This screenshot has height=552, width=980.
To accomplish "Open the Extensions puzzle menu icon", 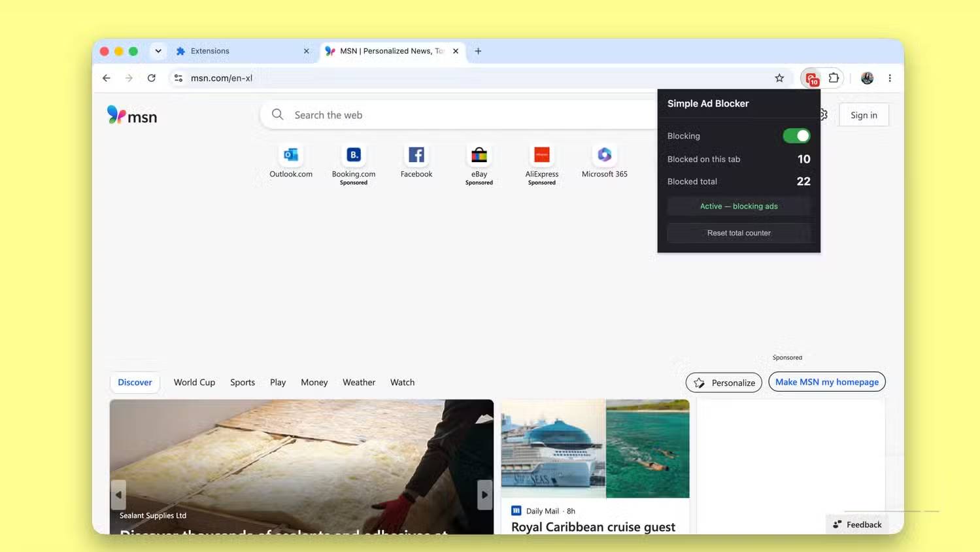I will click(834, 78).
